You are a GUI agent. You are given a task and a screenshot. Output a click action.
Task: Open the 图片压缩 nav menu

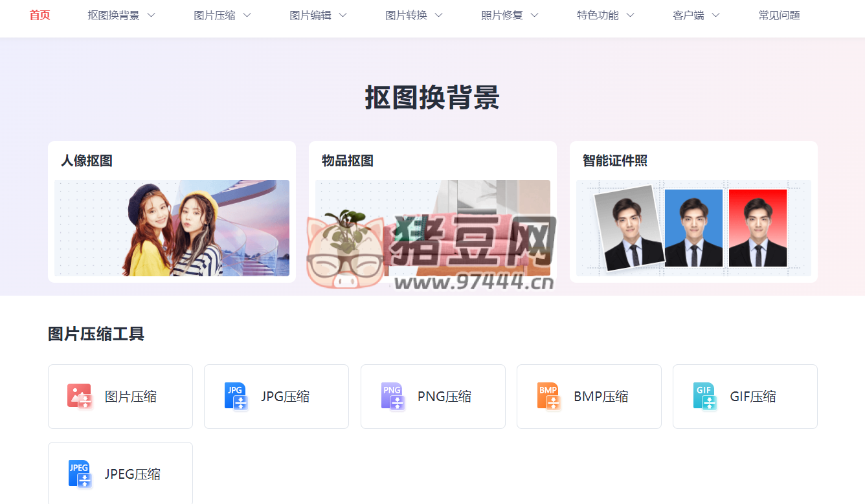click(x=214, y=15)
